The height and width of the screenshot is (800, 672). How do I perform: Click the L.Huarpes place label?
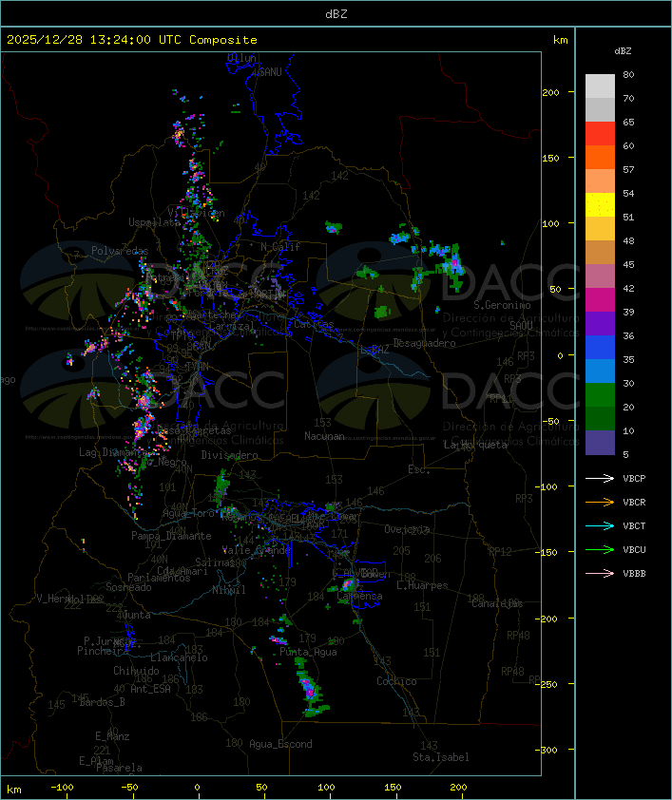[x=422, y=585]
